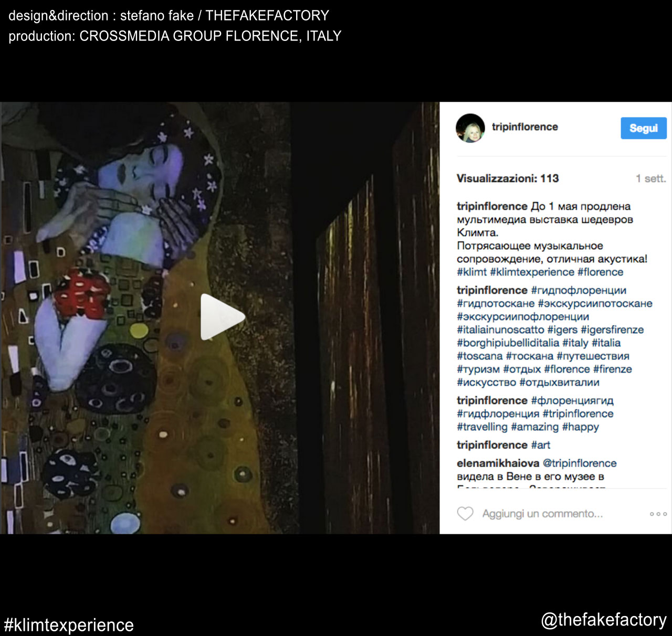Screen dimensions: 672x636
Task: Click the #amazing hashtag
Action: (534, 427)
